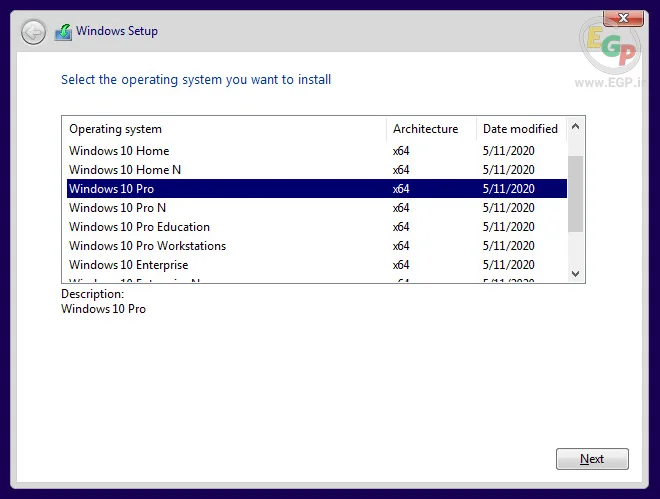The height and width of the screenshot is (499, 660).
Task: Click 5/11/2020 in Windows 10 Home row
Action: 508,151
